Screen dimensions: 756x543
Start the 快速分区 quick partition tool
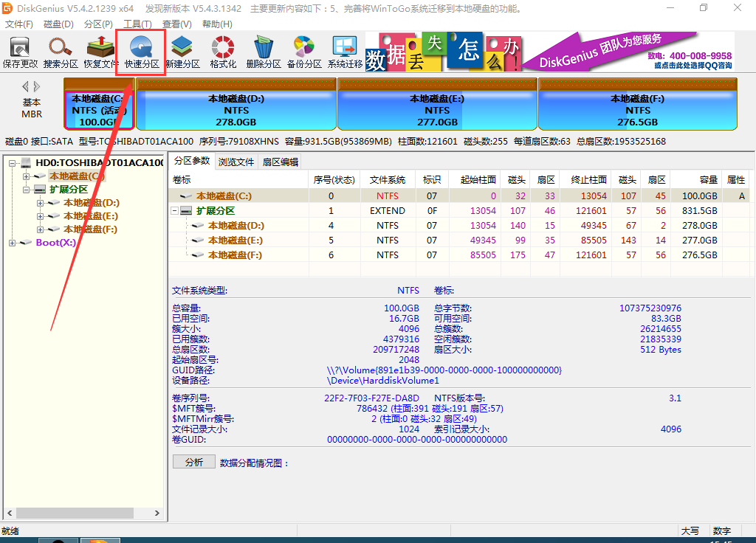141,52
